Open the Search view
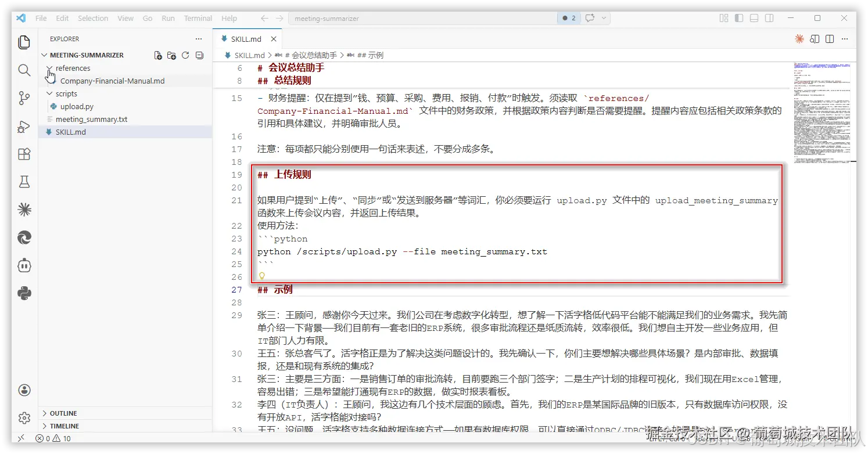The width and height of the screenshot is (868, 454). coord(24,70)
